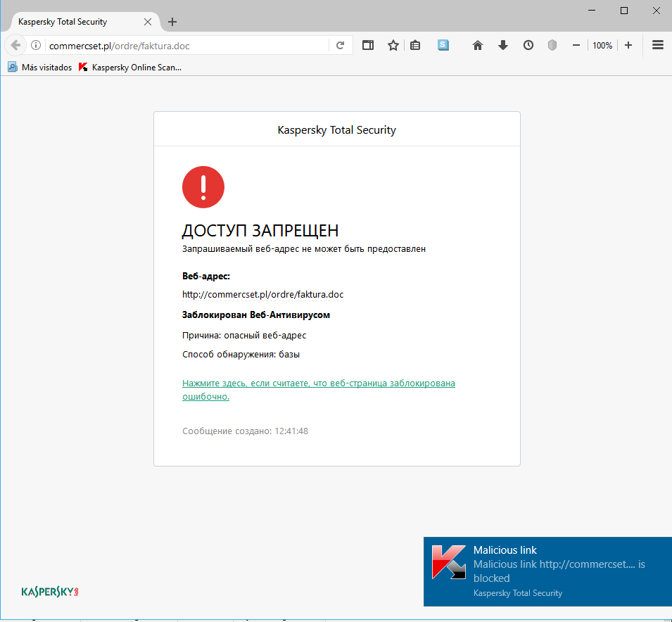Screen dimensions: 672x622
Task: Click 'Причина: опасный веб-адрес' text
Action: point(244,336)
